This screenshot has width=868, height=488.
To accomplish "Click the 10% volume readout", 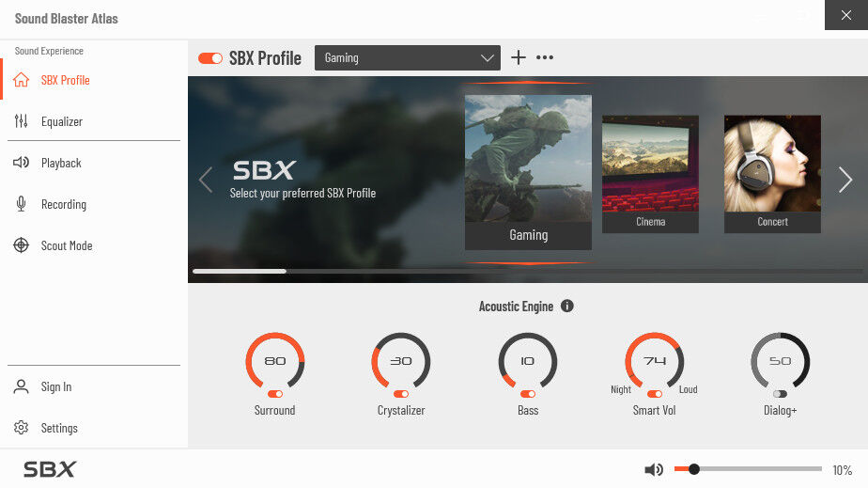I will 842,470.
